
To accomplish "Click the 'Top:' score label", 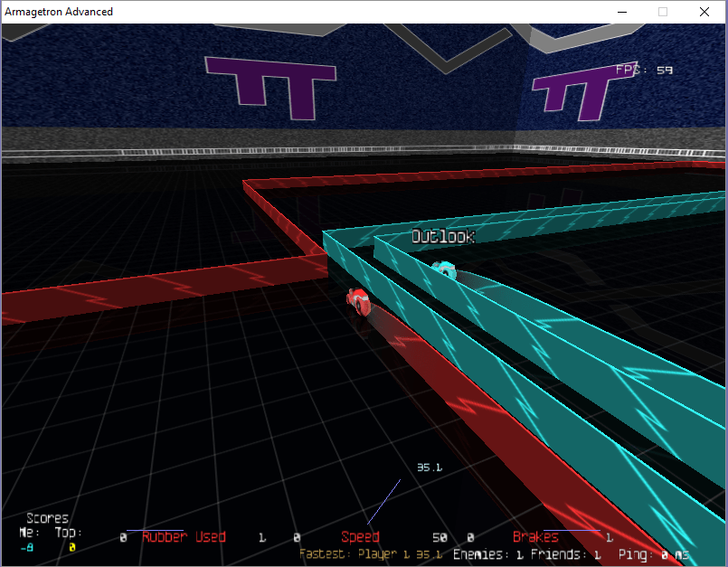I will pos(68,533).
